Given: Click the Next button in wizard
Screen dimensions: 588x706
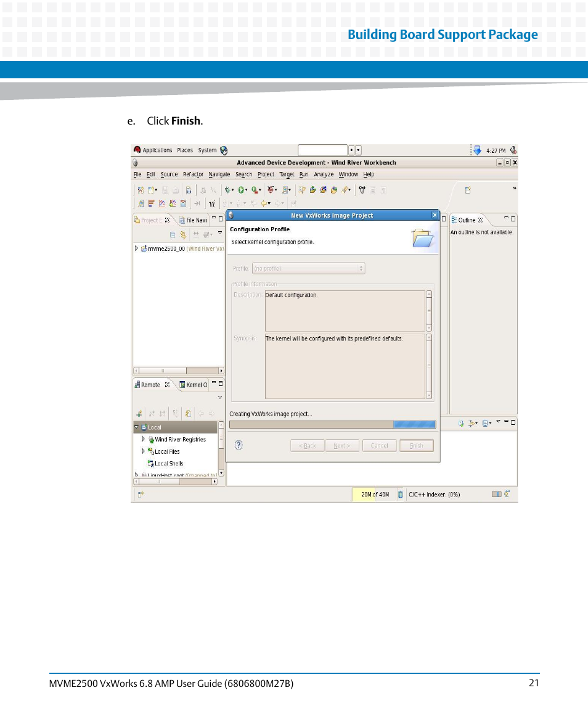Looking at the screenshot, I should (342, 446).
